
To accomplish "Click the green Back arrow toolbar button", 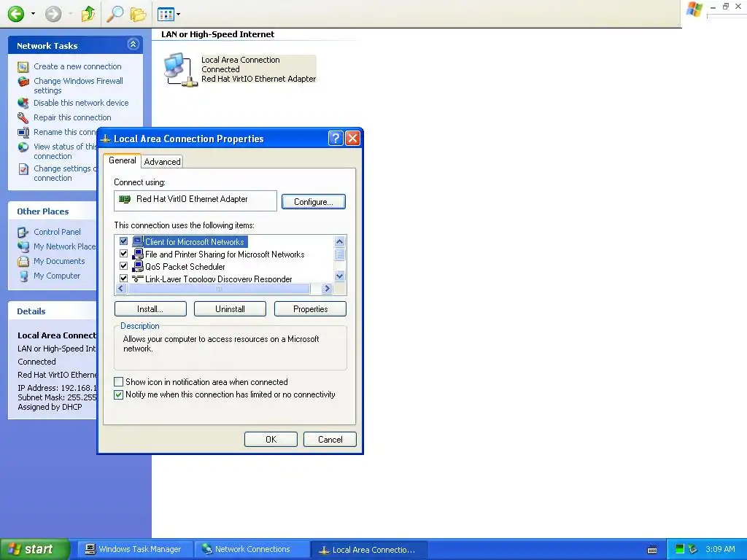I will coord(16,14).
